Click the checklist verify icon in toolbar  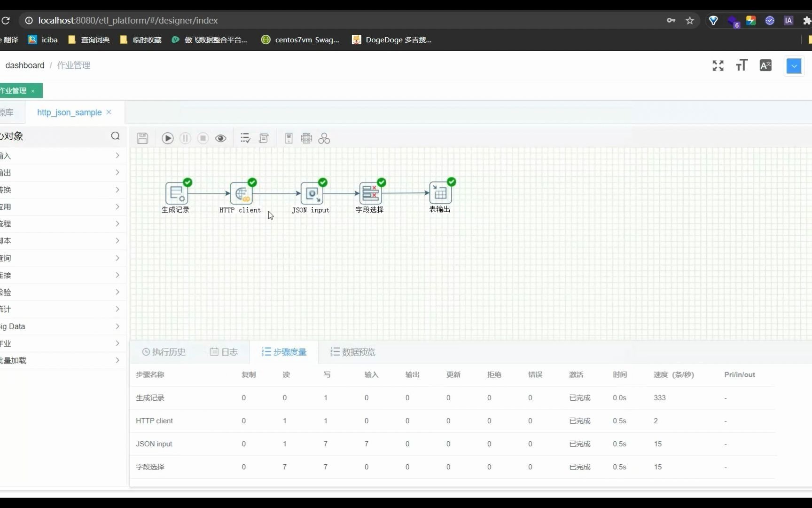[245, 138]
